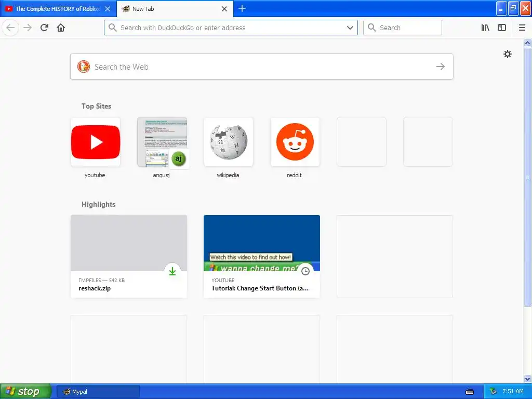Open the Library icon in toolbar
The width and height of the screenshot is (532, 399).
[485, 28]
